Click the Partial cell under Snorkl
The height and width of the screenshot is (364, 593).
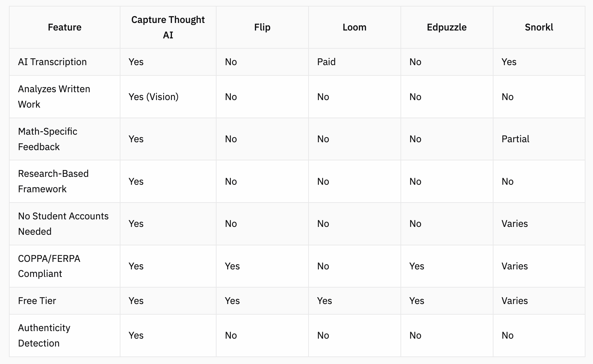[515, 139]
